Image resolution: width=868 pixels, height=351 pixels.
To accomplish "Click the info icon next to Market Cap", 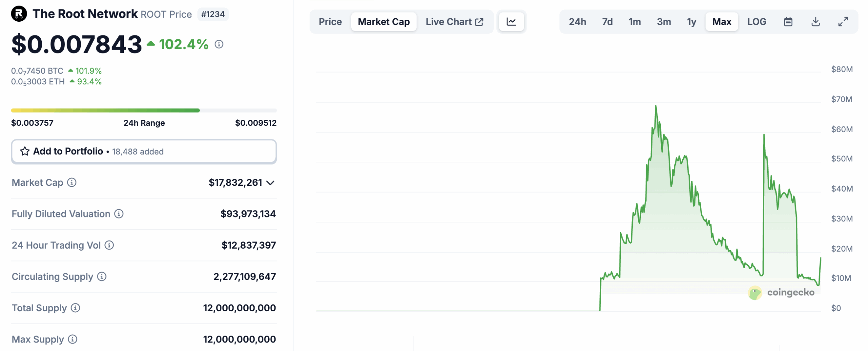I will (72, 183).
